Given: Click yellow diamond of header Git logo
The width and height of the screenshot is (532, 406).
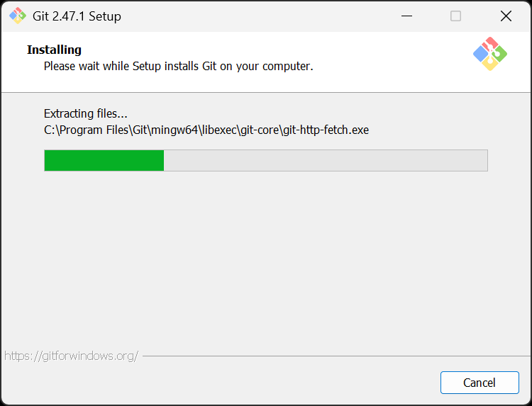Looking at the screenshot, I should (490, 63).
